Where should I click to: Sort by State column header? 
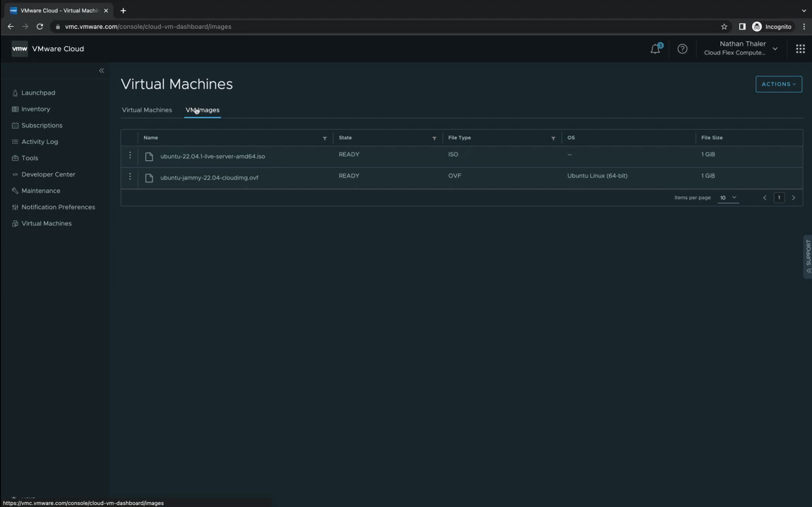coord(345,138)
